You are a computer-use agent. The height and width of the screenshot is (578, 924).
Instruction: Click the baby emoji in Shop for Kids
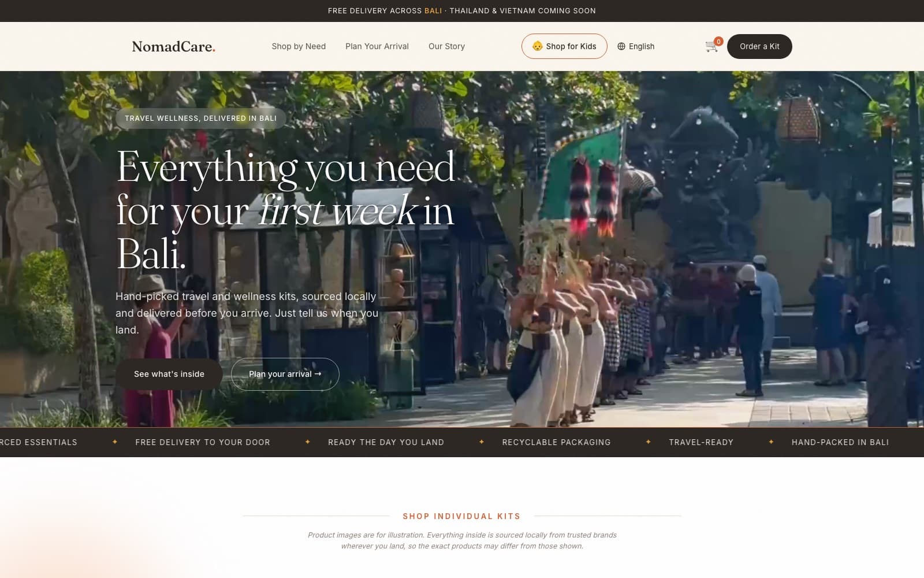pyautogui.click(x=537, y=46)
